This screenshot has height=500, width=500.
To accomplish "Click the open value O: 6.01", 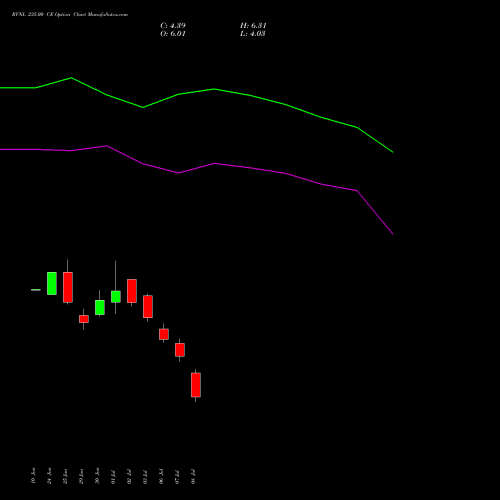I will pos(173,34).
